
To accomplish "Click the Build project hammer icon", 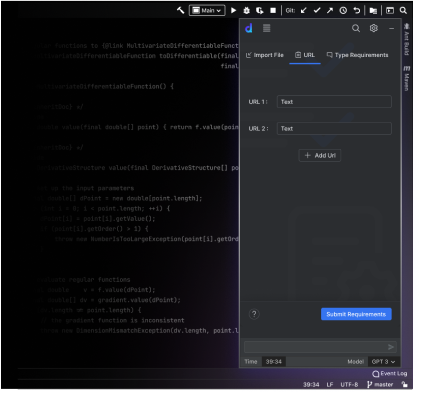I will click(x=180, y=10).
